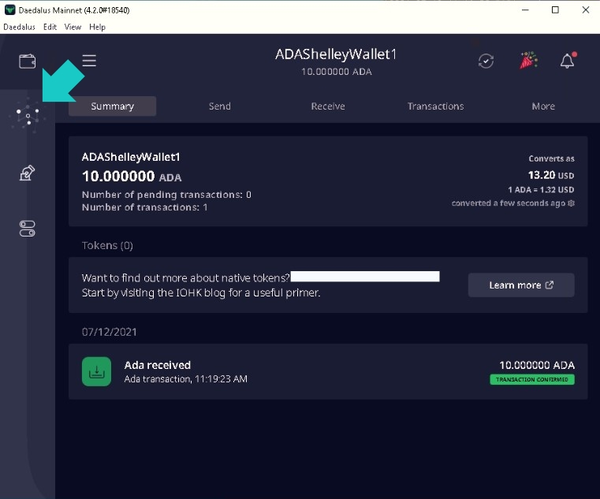The width and height of the screenshot is (600, 499).
Task: Toggle the hamburger menu icon
Action: 89,60
